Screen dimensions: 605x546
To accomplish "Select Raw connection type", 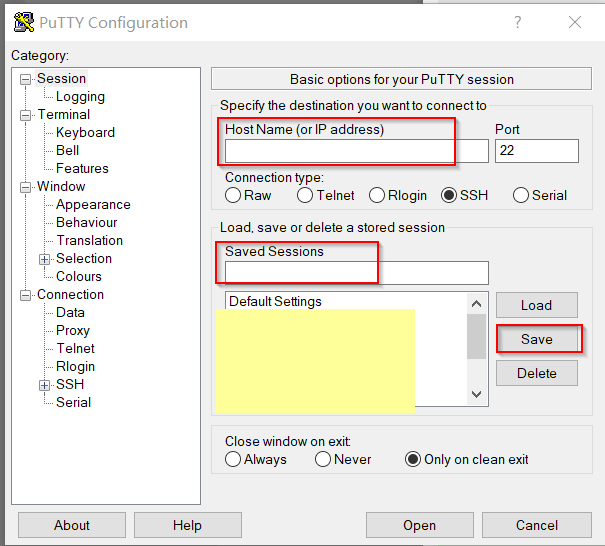I will pyautogui.click(x=233, y=195).
